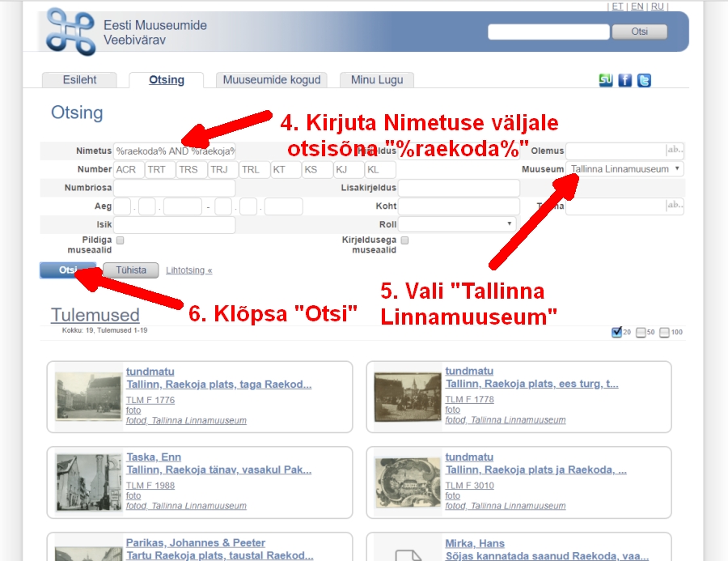Image resolution: width=728 pixels, height=561 pixels.
Task: Share page via Facebook icon
Action: point(625,80)
